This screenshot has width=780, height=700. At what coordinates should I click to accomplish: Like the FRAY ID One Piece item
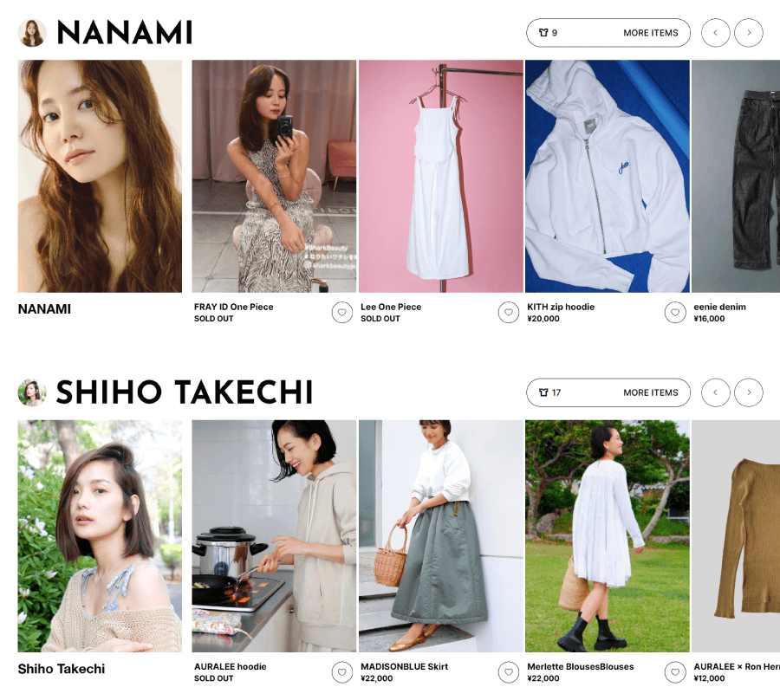(341, 312)
